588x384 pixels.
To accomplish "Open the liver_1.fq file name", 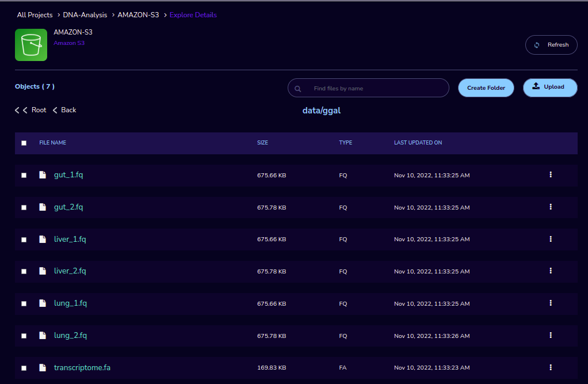I will [x=70, y=239].
